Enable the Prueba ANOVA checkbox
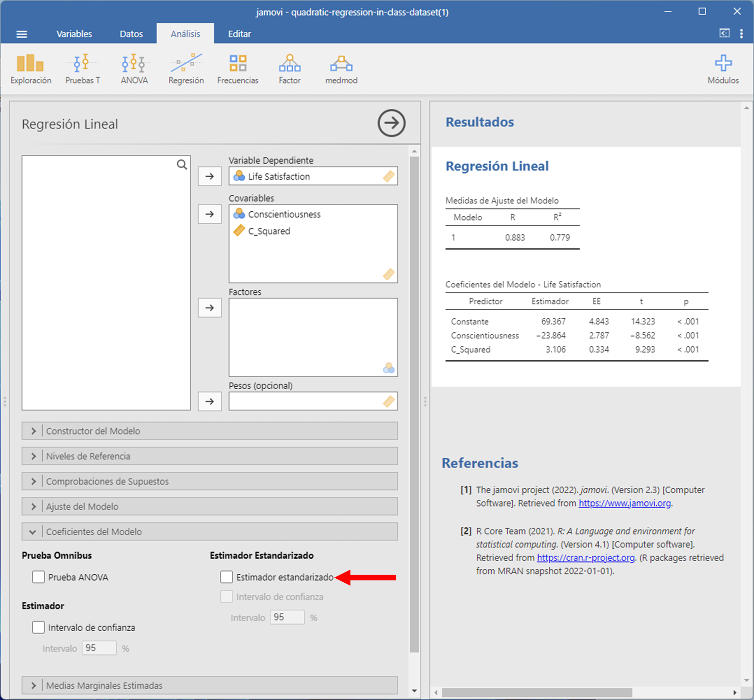Screen dimensions: 754x700 click(x=39, y=577)
